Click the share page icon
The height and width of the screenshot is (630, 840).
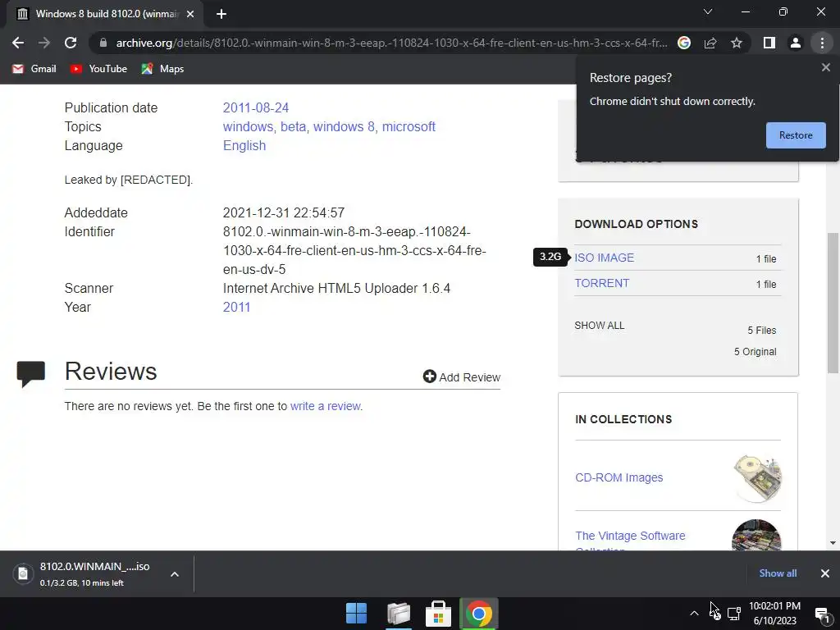pos(710,43)
